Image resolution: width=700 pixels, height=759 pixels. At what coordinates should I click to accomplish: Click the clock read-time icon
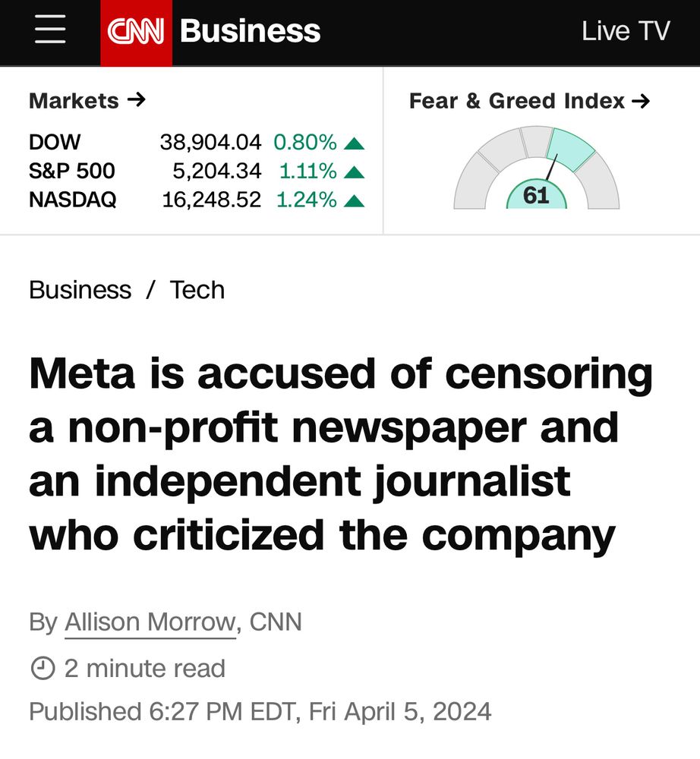coord(42,669)
